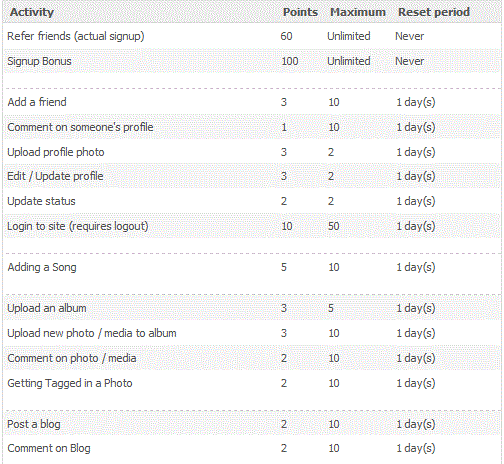Screen dimensions: 504x464
Task: Select the Edit / Update profile row
Action: click(252, 176)
